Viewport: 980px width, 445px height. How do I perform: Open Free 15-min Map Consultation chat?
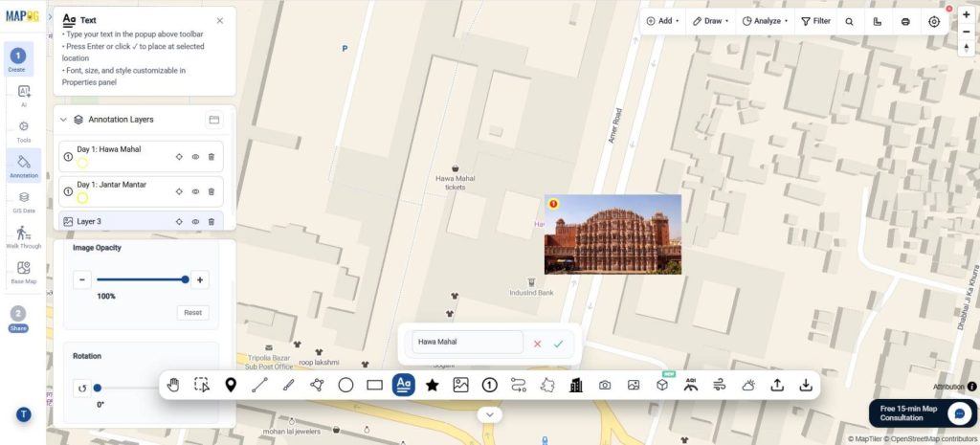[x=922, y=413]
